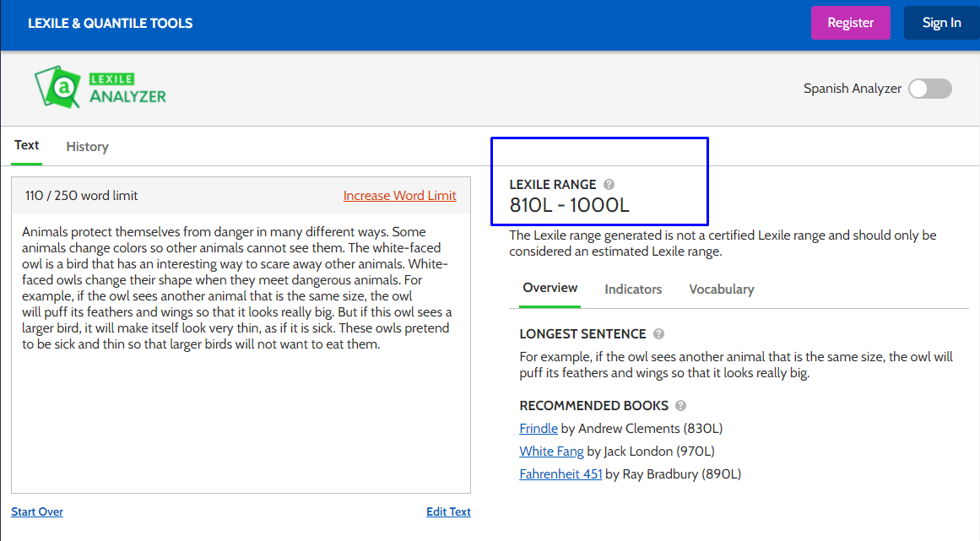Choose the Edit Text link

click(x=448, y=511)
